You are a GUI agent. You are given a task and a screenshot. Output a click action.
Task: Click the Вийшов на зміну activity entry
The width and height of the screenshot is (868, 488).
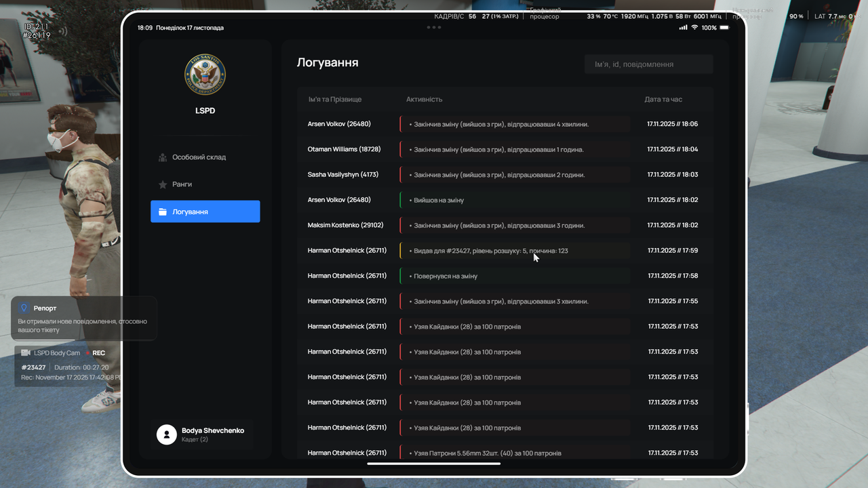click(515, 200)
